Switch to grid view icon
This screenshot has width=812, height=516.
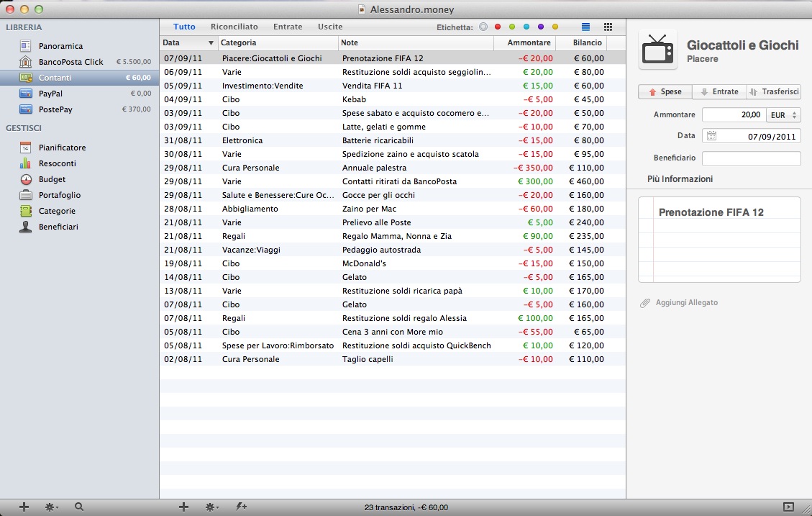pos(608,27)
